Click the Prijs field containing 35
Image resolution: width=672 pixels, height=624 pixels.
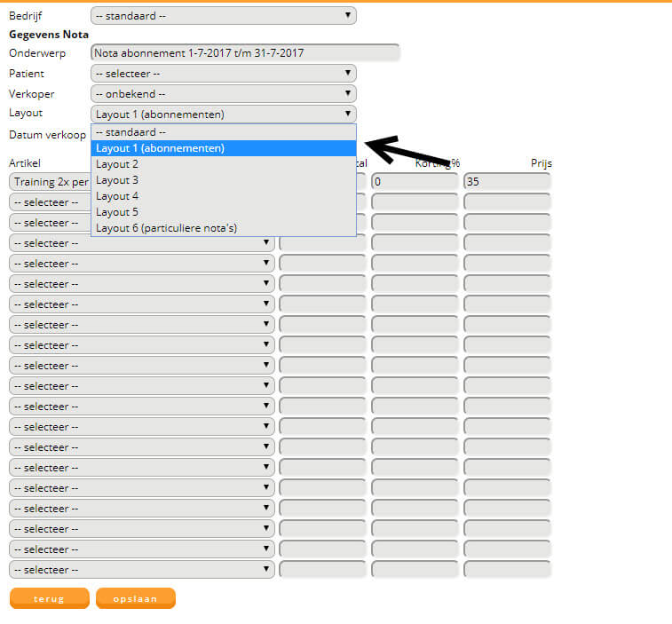click(x=506, y=182)
